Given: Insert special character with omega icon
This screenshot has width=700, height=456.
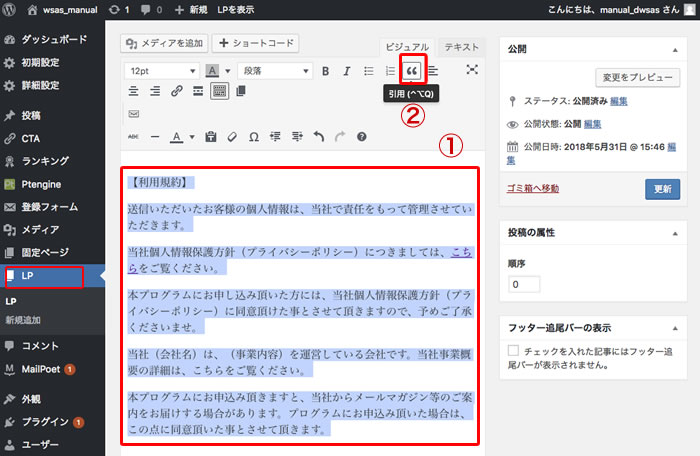Looking at the screenshot, I should (253, 136).
